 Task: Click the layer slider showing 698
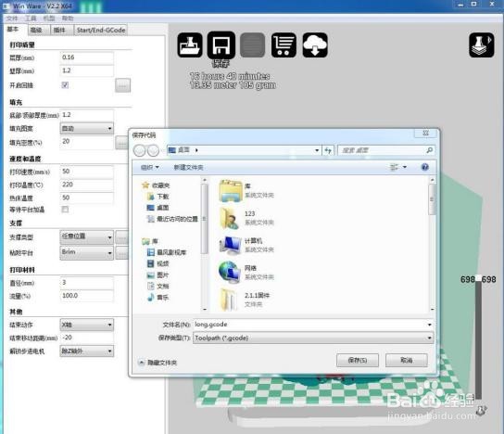pos(478,338)
